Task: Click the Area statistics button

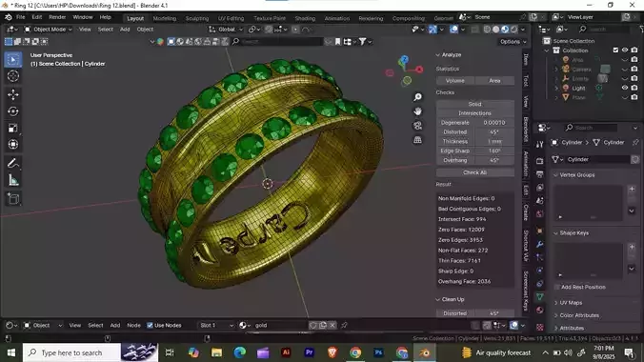Action: pos(494,81)
